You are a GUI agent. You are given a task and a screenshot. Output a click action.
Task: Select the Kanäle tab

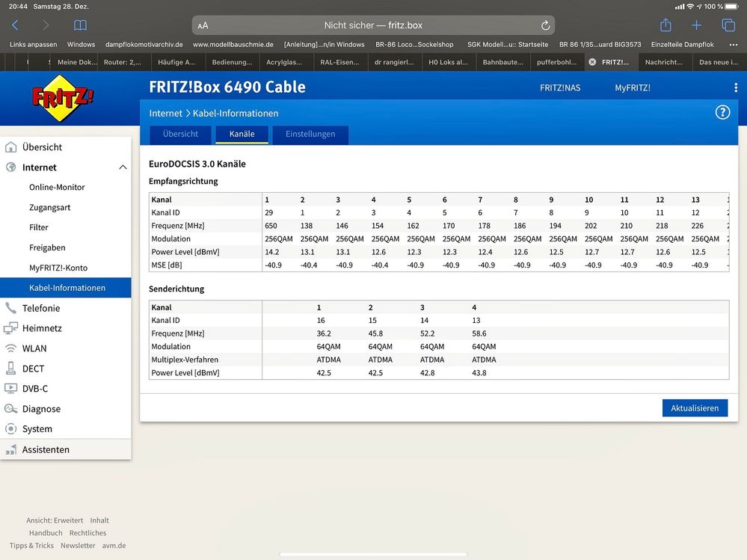coord(242,135)
